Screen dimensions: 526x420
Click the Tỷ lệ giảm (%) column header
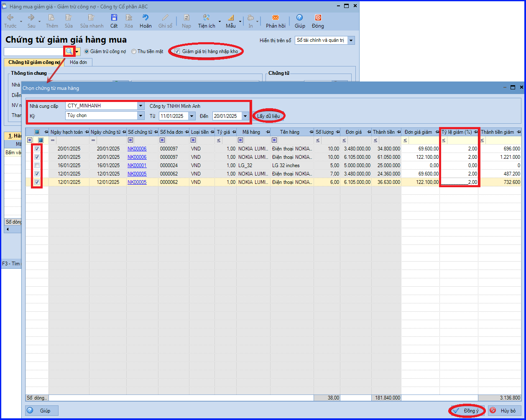point(457,132)
